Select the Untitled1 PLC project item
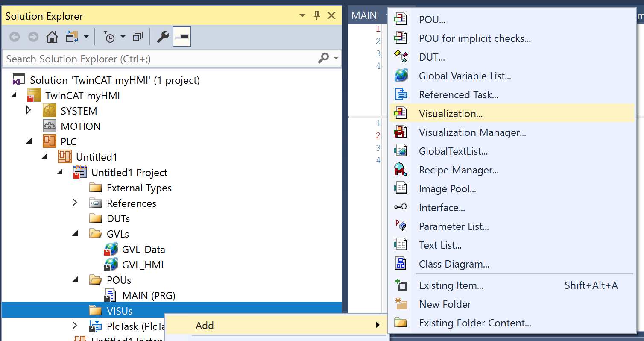This screenshot has height=341, width=644. [x=97, y=157]
